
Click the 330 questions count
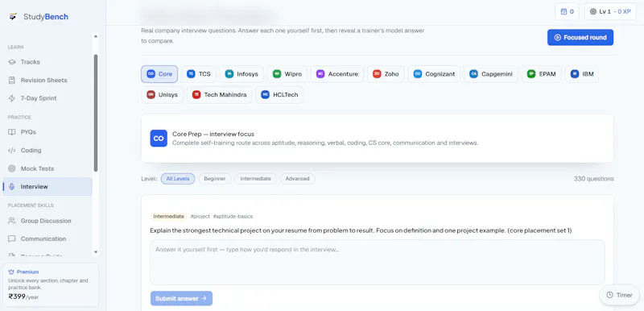pos(593,179)
